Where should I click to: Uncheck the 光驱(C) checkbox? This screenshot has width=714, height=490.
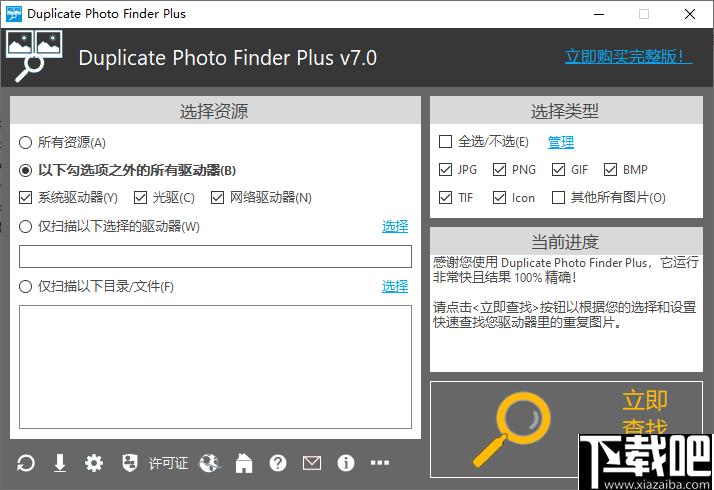tap(140, 198)
